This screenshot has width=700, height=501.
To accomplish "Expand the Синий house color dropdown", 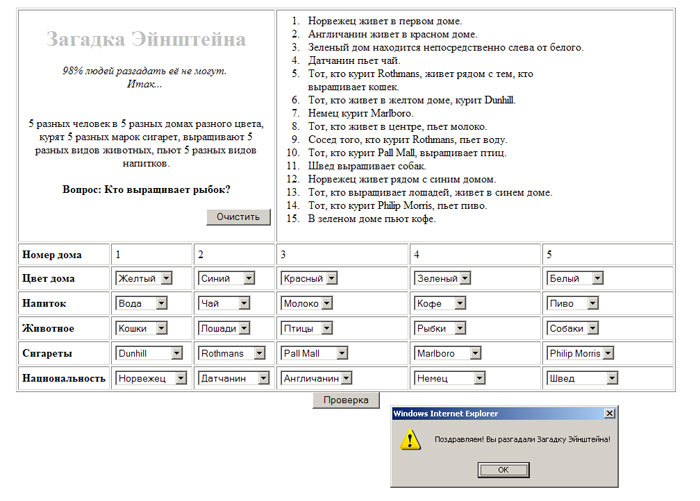I will 224,277.
